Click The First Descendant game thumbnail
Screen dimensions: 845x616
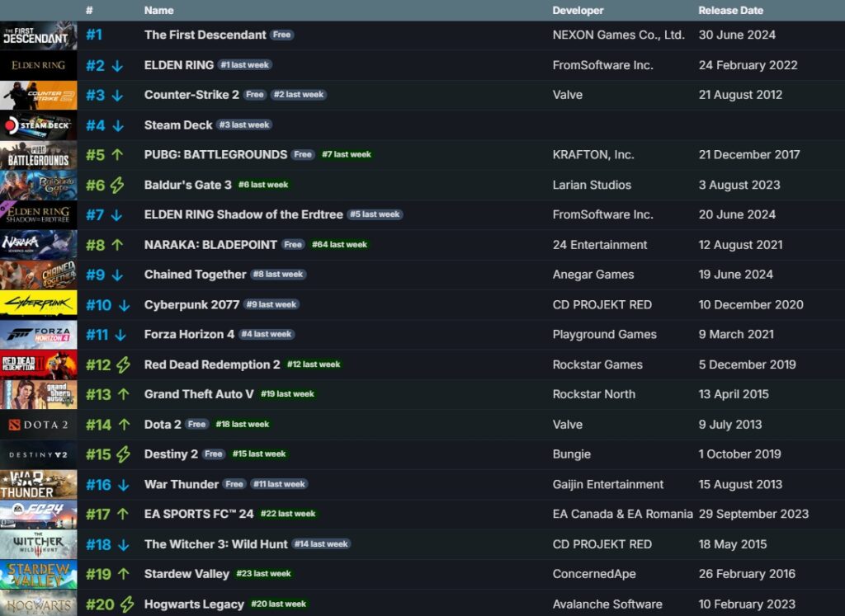click(x=39, y=35)
